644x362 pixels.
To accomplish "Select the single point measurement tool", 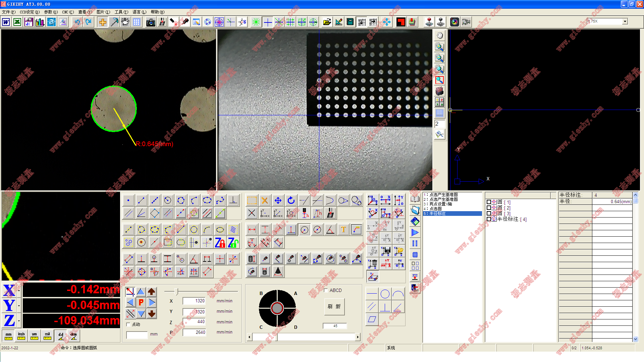I will tap(128, 200).
